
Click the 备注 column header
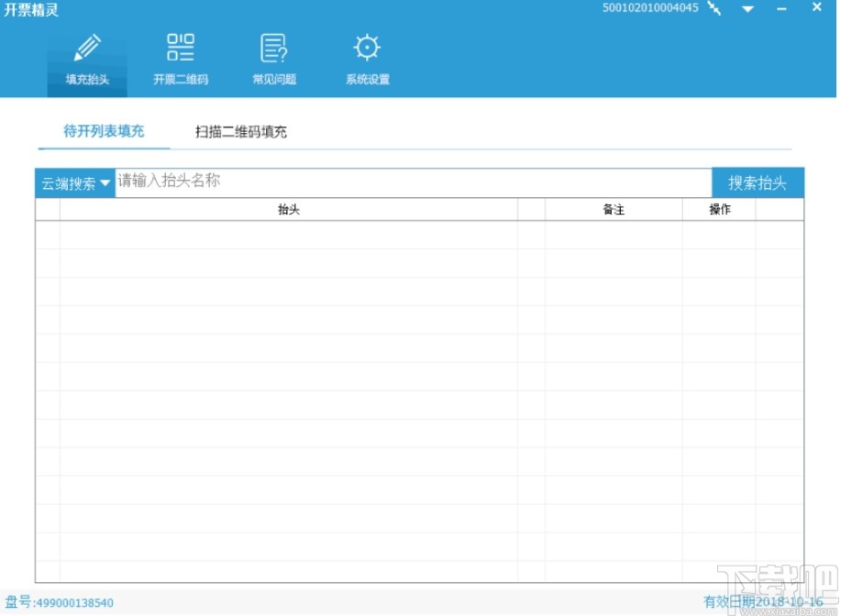614,210
